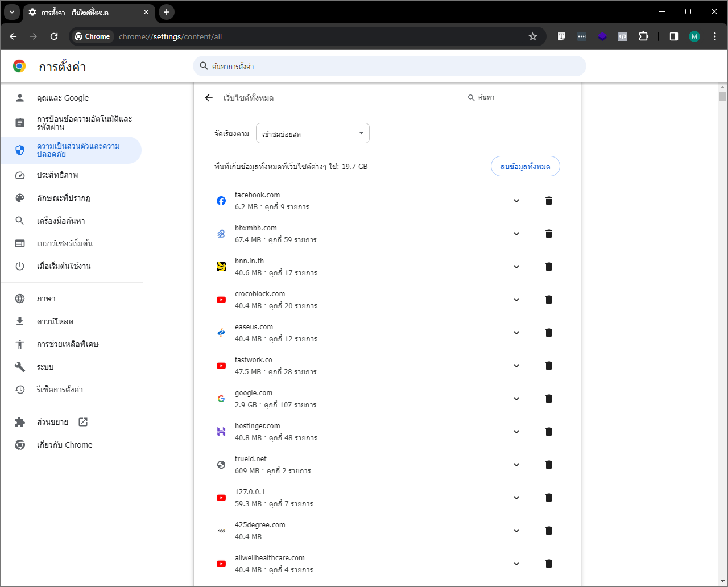
Task: Expand the trueid.net entry chevron
Action: 516,465
